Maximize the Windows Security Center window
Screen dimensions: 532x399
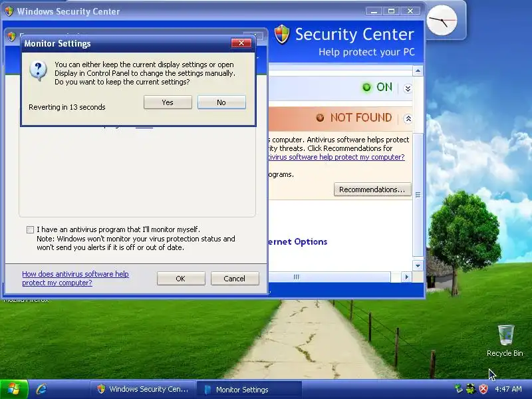[391, 11]
